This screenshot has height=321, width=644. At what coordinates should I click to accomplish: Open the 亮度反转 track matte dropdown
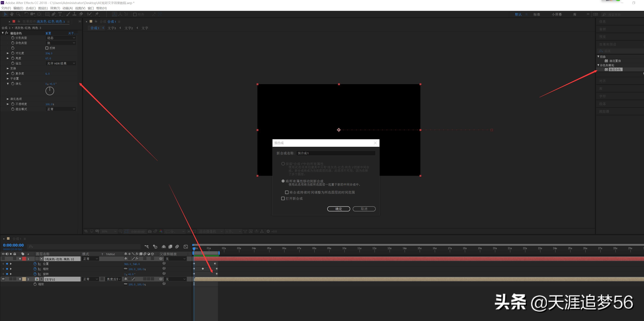[x=113, y=279]
